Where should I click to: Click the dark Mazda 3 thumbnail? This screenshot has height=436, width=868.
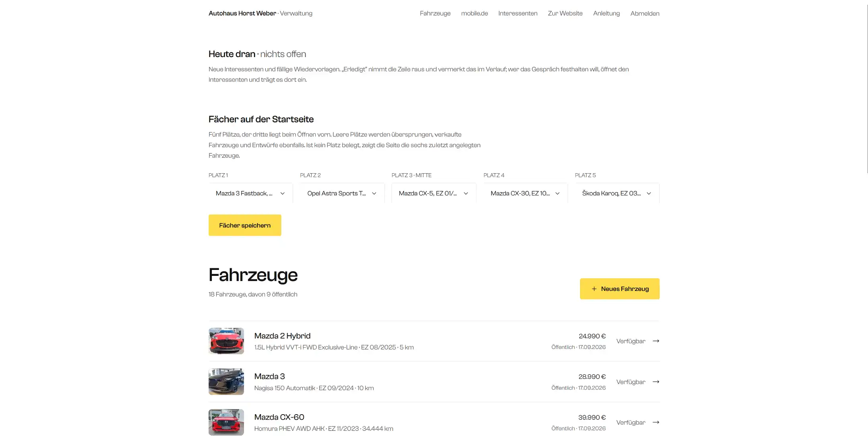[226, 382]
